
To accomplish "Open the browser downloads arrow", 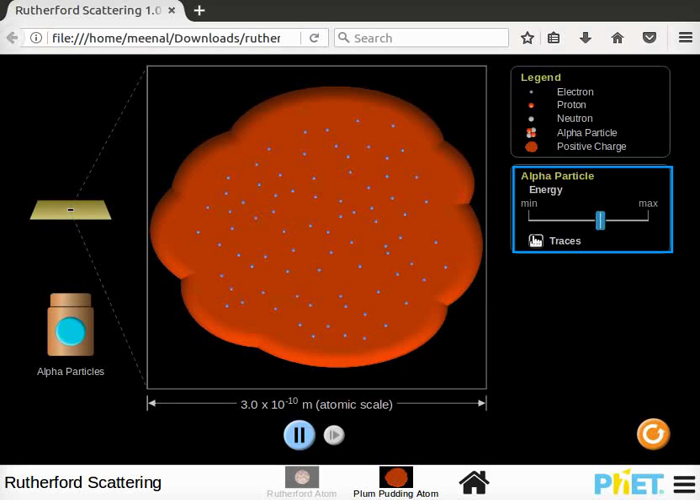I will tap(586, 38).
